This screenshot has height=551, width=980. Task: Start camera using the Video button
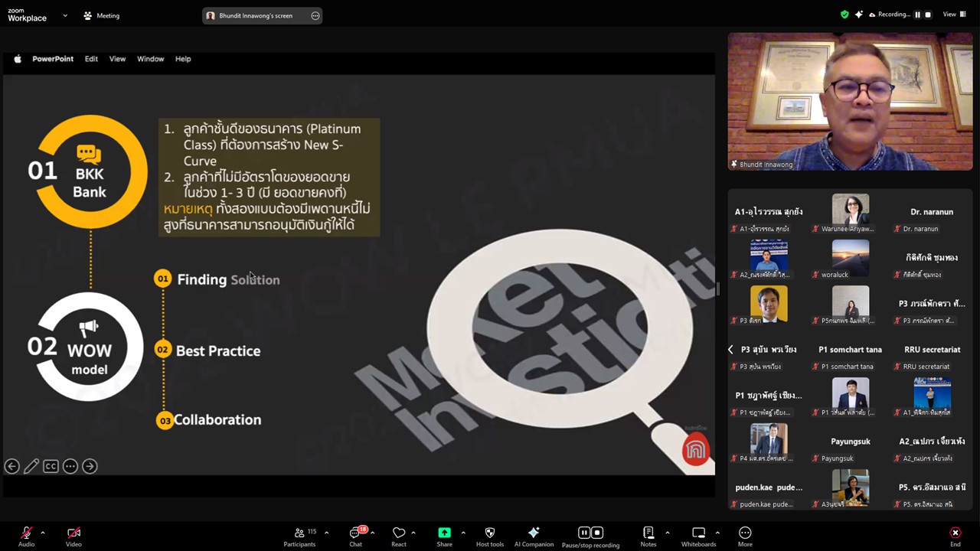point(73,536)
